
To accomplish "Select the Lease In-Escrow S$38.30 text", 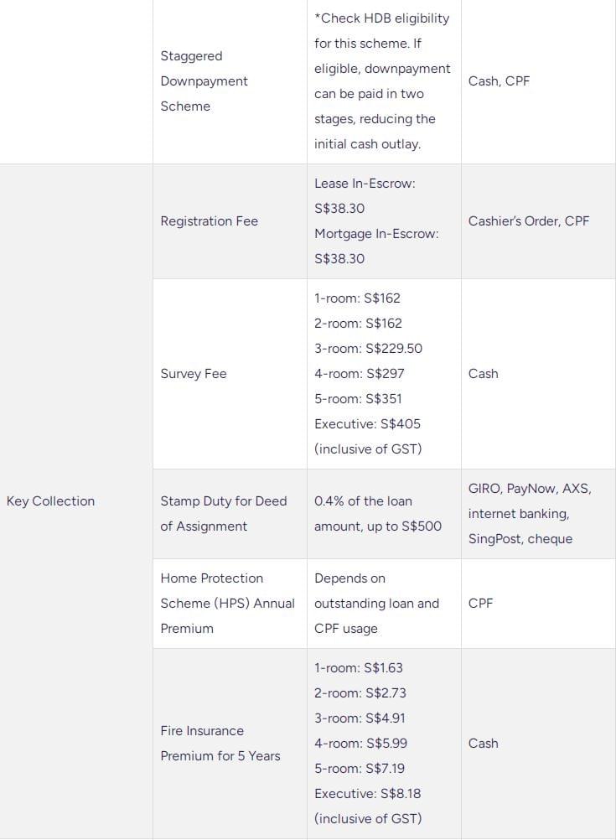I will pyautogui.click(x=365, y=195).
